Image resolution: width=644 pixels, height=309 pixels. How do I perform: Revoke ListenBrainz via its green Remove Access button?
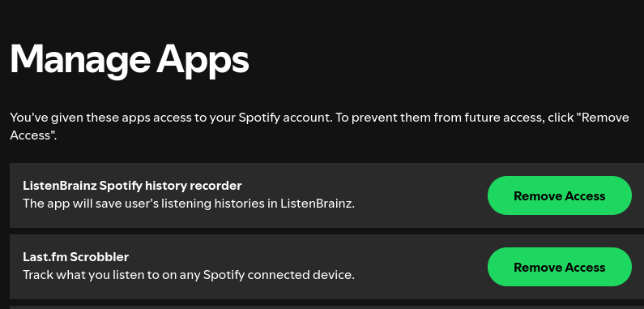click(560, 195)
